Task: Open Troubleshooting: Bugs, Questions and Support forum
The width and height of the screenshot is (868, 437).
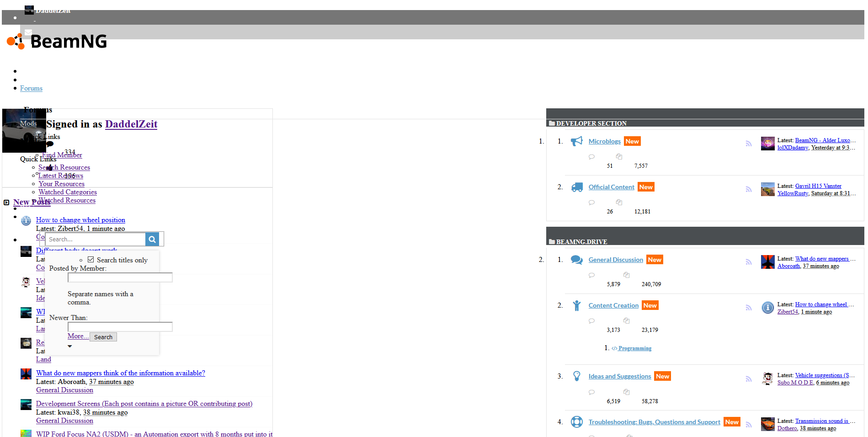Action: (655, 422)
